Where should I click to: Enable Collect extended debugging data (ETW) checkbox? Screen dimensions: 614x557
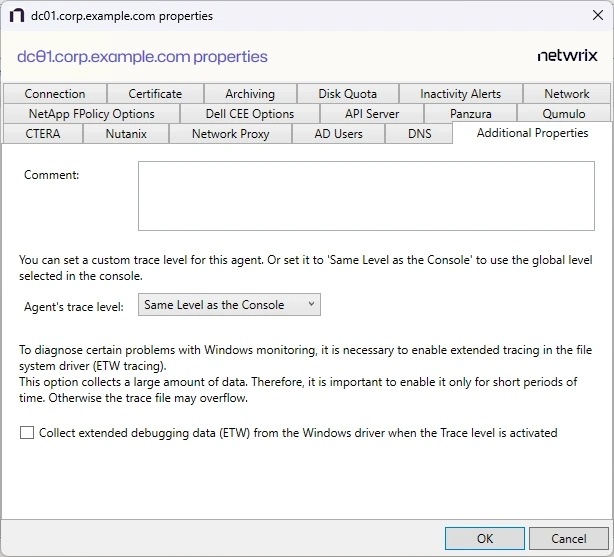coord(27,433)
